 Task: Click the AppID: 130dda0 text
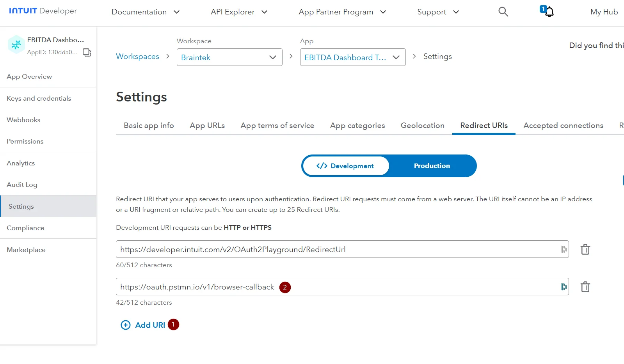pos(52,52)
